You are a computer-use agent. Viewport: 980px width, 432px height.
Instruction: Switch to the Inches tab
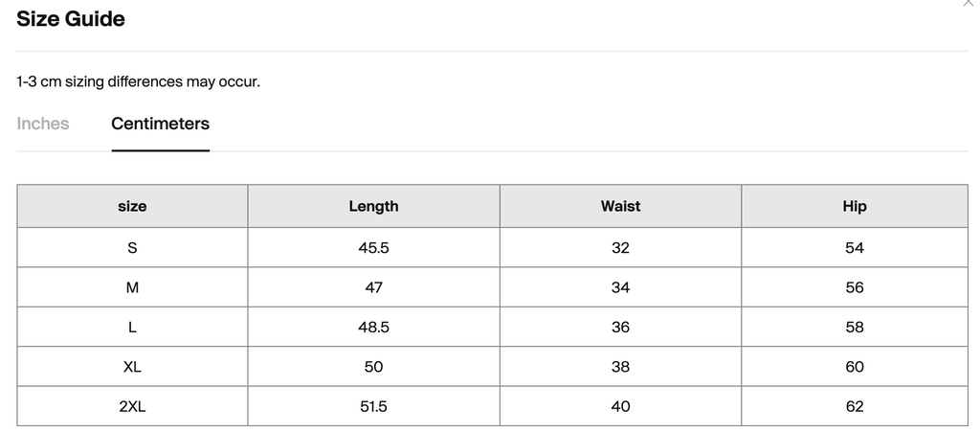point(42,124)
